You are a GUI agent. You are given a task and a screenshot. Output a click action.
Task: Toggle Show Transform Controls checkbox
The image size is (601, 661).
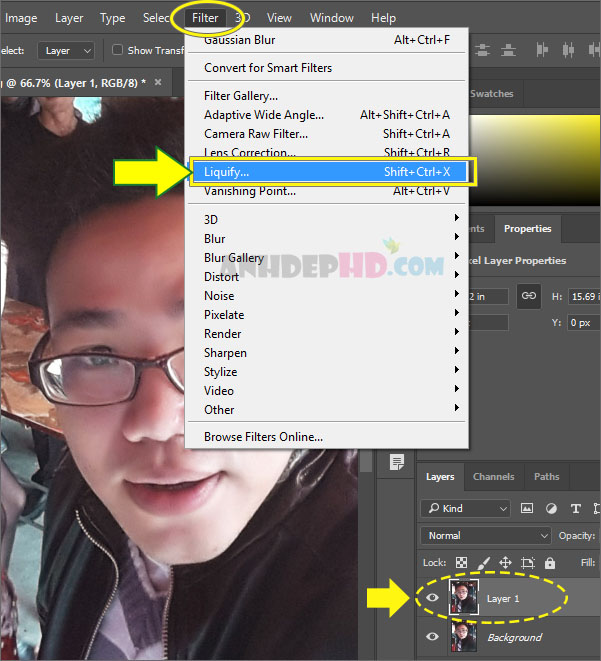tap(117, 50)
